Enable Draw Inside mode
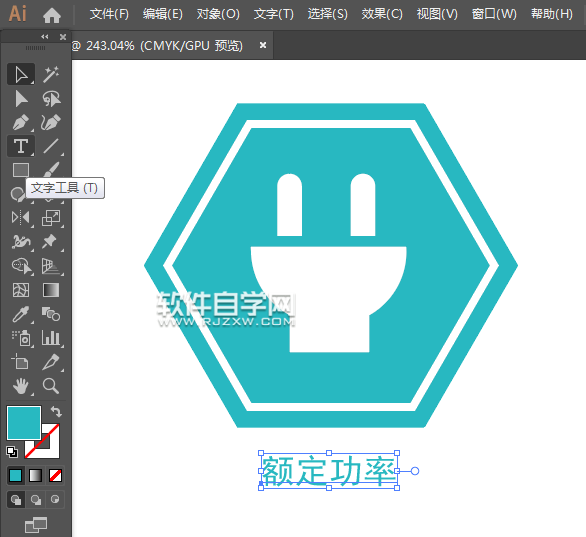 pyautogui.click(x=55, y=500)
